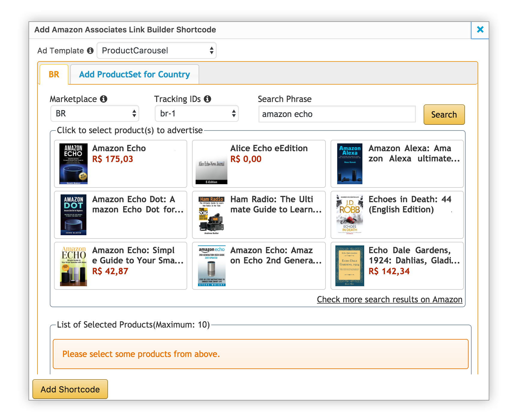Choose the Amazon Echo Dot book cover

pyautogui.click(x=73, y=215)
